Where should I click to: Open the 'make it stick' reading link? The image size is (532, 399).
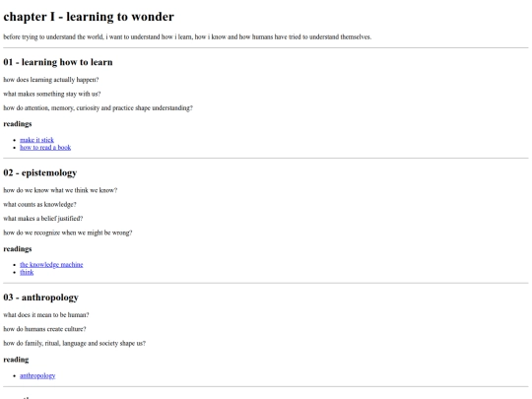point(36,140)
